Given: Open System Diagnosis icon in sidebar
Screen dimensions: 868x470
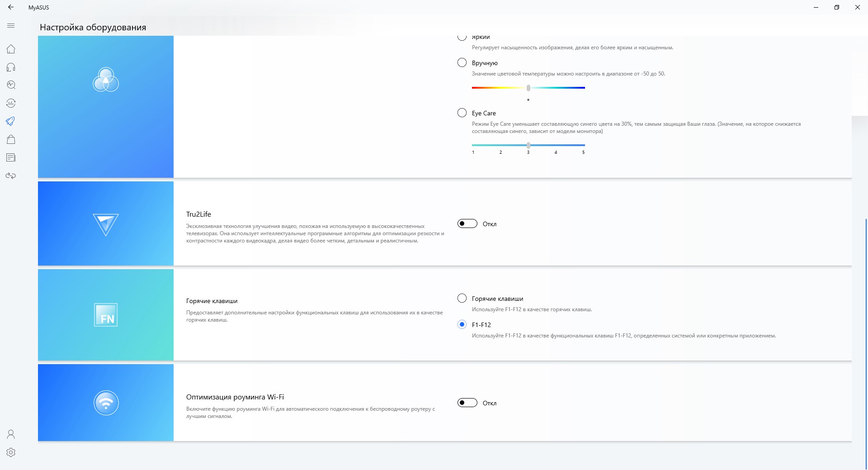Looking at the screenshot, I should 11,85.
